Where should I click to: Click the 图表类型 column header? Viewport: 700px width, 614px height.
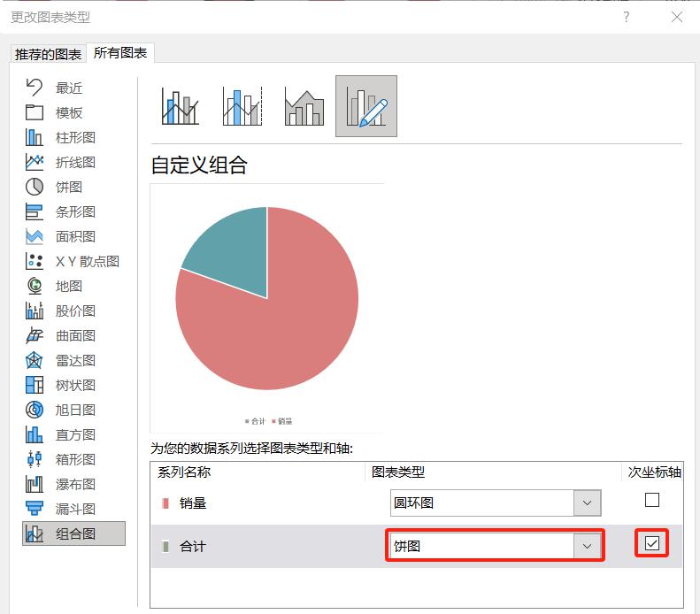pyautogui.click(x=398, y=472)
